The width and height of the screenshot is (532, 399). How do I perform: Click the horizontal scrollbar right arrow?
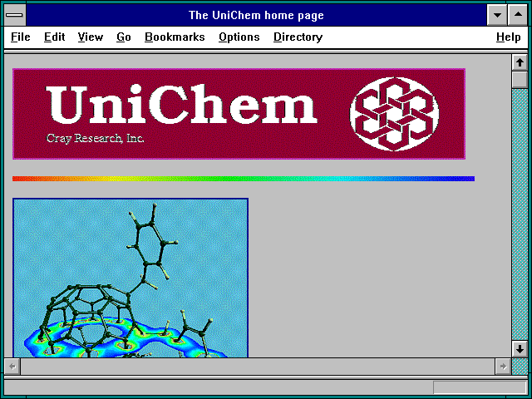[x=503, y=367]
